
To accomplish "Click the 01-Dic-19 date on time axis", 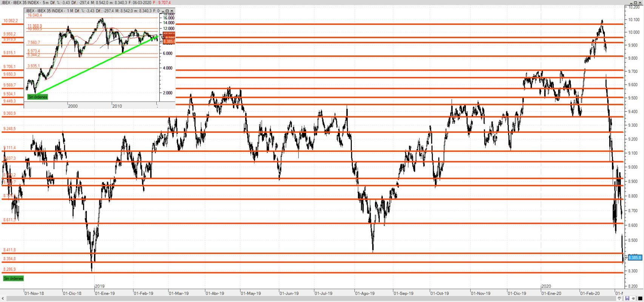I will [517, 293].
